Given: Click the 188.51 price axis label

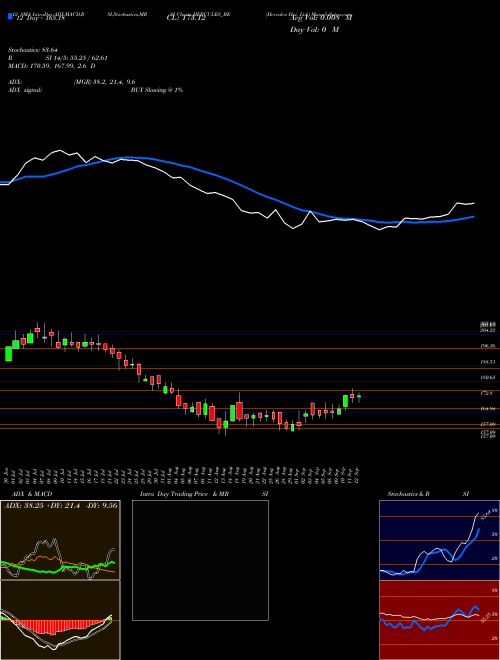Looking at the screenshot, I should [488, 362].
